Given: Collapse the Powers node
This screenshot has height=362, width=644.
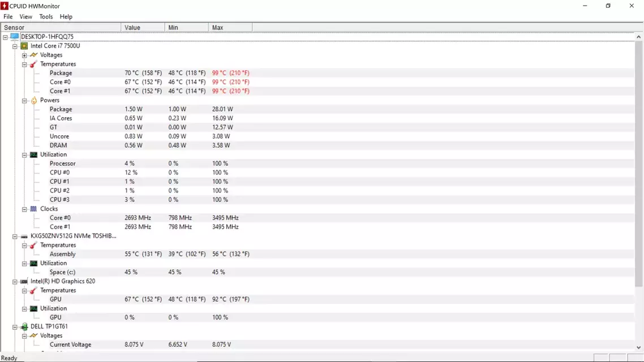Looking at the screenshot, I should click(24, 101).
